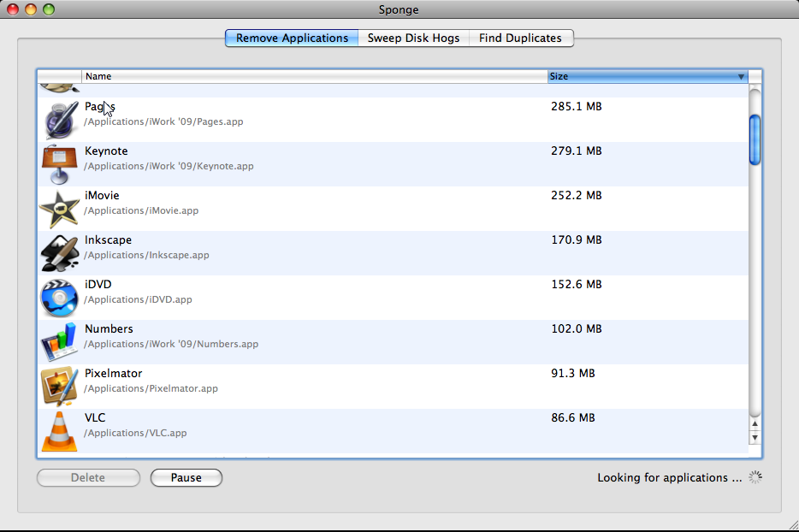Click path /Applications/iMovie.app
Viewport: 799px width, 532px height.
pos(141,210)
